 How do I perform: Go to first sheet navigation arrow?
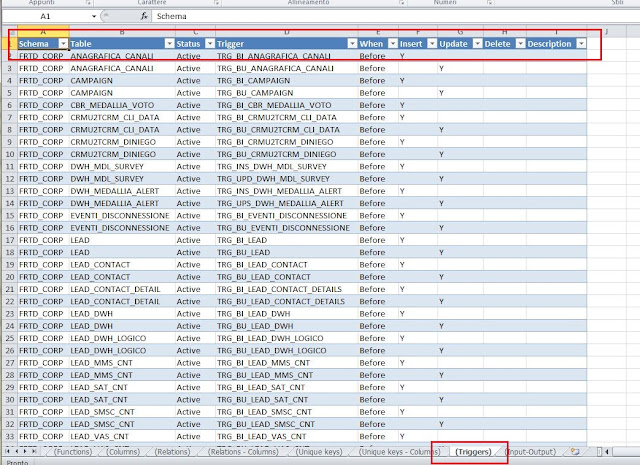(x=7, y=452)
